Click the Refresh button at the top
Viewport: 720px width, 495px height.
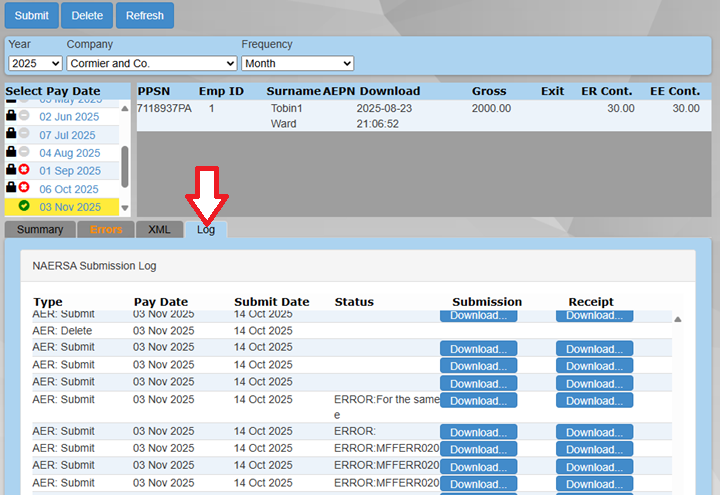pyautogui.click(x=145, y=16)
